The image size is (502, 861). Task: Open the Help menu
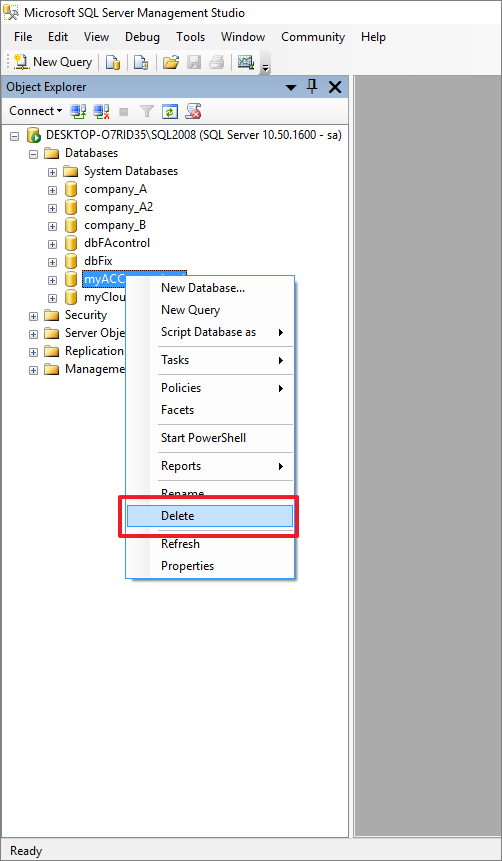(x=373, y=37)
